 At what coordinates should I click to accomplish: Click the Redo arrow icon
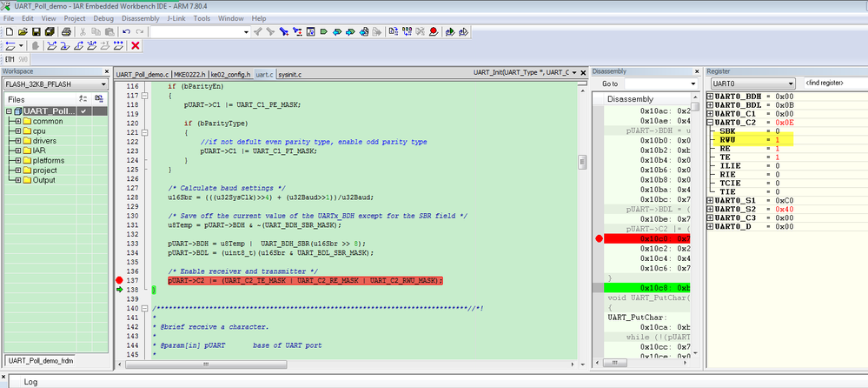pyautogui.click(x=140, y=31)
